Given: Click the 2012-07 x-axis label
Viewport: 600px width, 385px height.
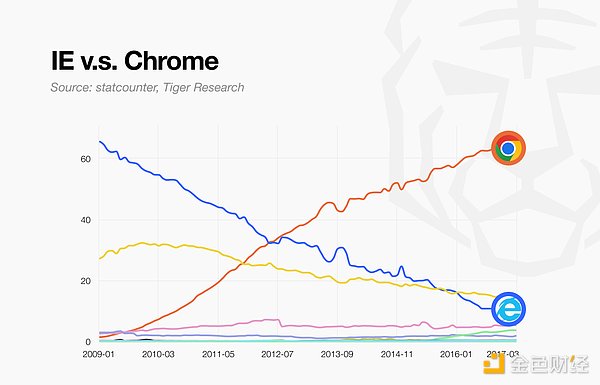Looking at the screenshot, I should pyautogui.click(x=277, y=354).
